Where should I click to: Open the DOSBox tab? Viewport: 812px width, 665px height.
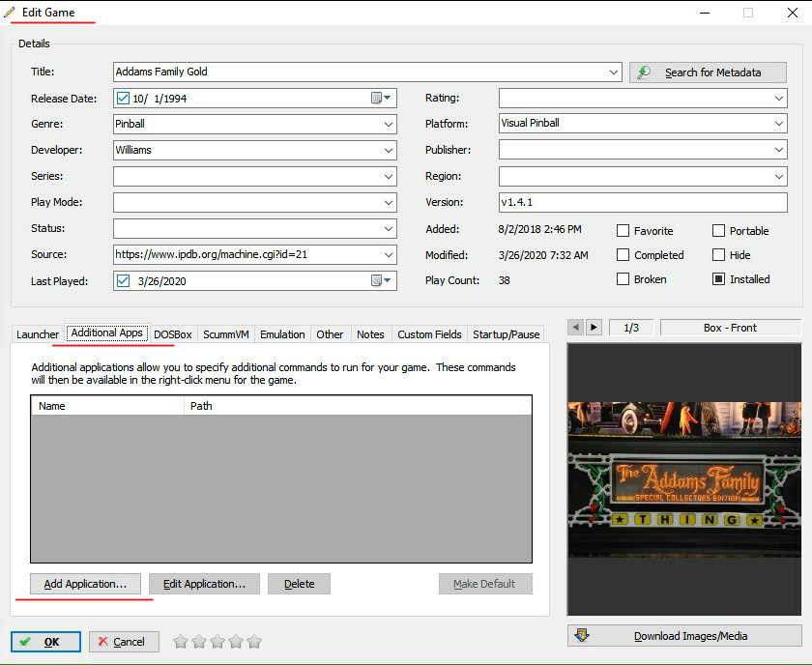tap(173, 334)
